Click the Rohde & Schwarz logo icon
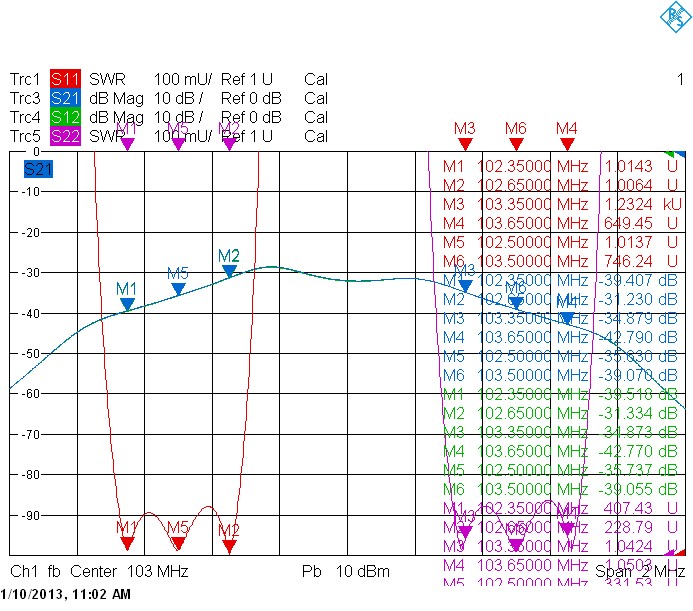Viewport: 693px width, 611px height. pyautogui.click(x=676, y=16)
